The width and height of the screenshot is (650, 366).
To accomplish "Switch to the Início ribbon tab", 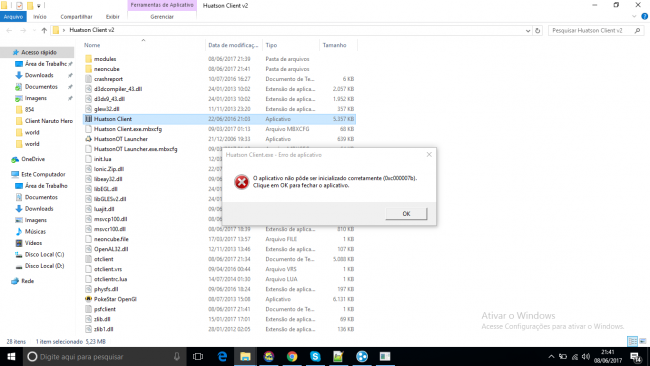I will click(x=40, y=17).
